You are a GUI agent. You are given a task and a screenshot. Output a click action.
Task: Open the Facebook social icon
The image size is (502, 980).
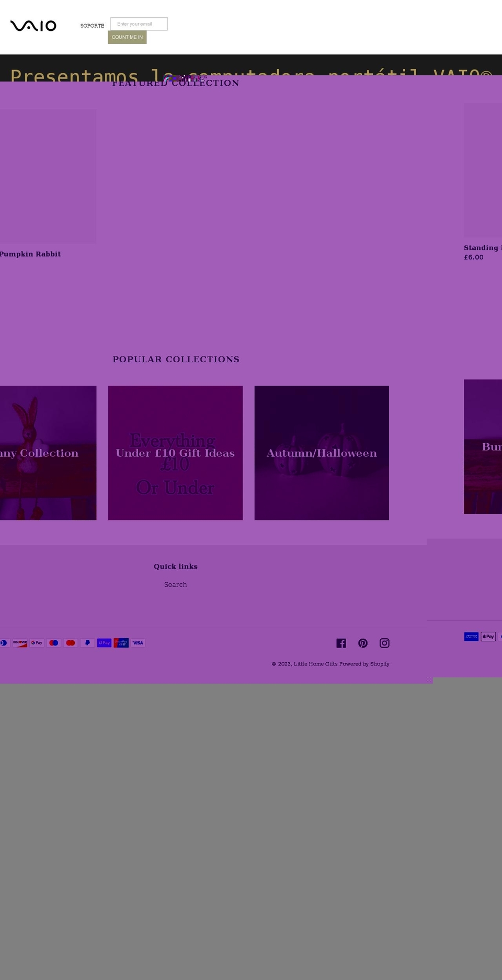click(341, 643)
